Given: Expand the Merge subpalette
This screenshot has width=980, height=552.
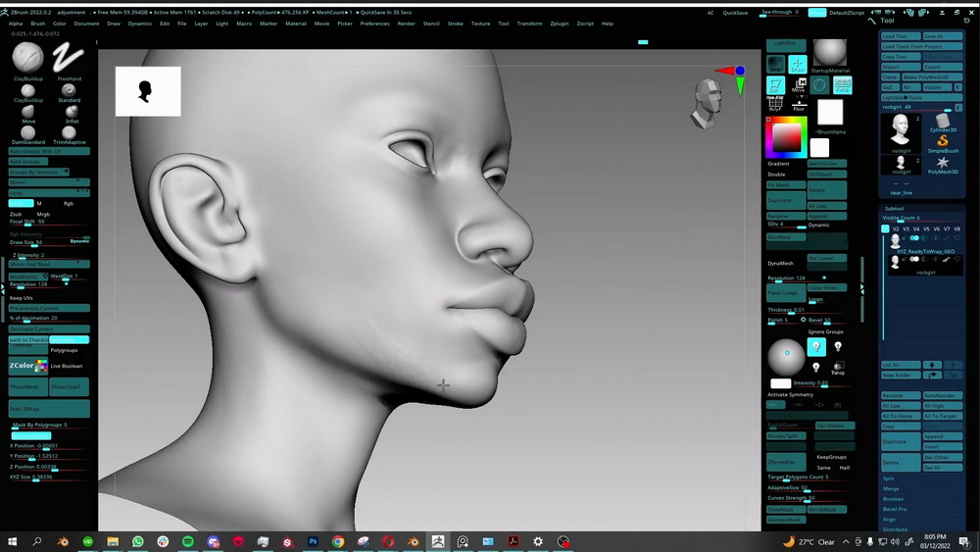Looking at the screenshot, I should pyautogui.click(x=891, y=489).
